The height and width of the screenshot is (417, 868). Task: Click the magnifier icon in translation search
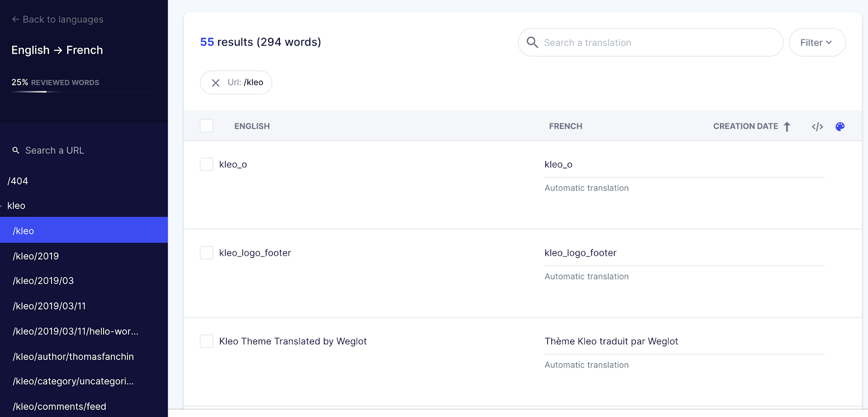coord(532,42)
